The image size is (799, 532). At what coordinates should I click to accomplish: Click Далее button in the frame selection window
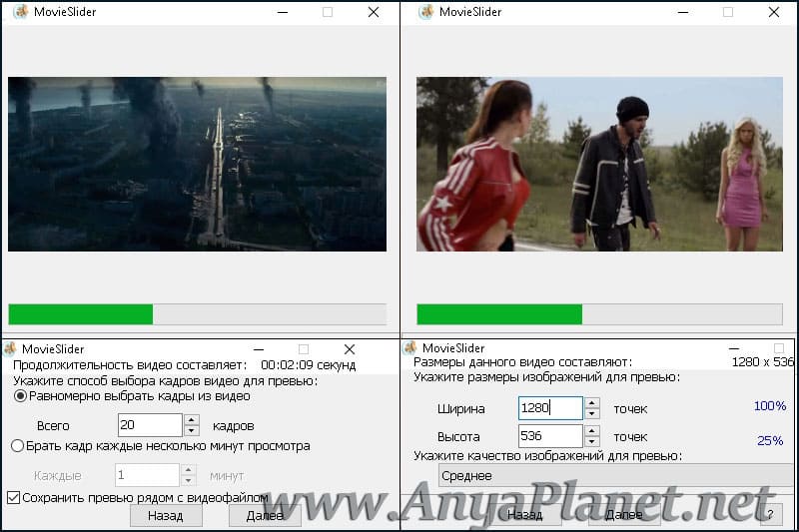tap(265, 516)
